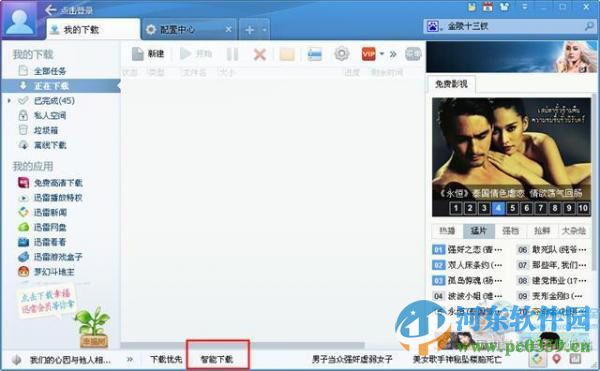Click the skin shirt icon in the title bar
Viewport: 600px width, 371px height.
tap(505, 7)
